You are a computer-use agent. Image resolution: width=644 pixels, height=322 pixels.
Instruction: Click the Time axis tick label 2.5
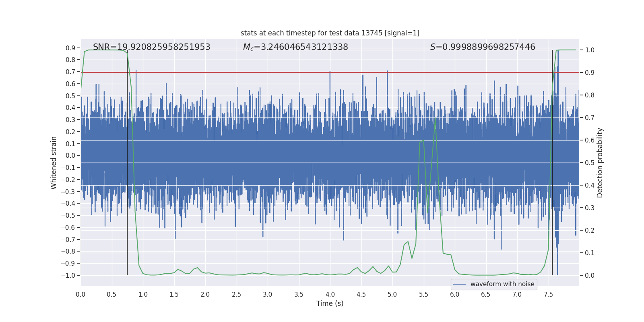(236, 294)
